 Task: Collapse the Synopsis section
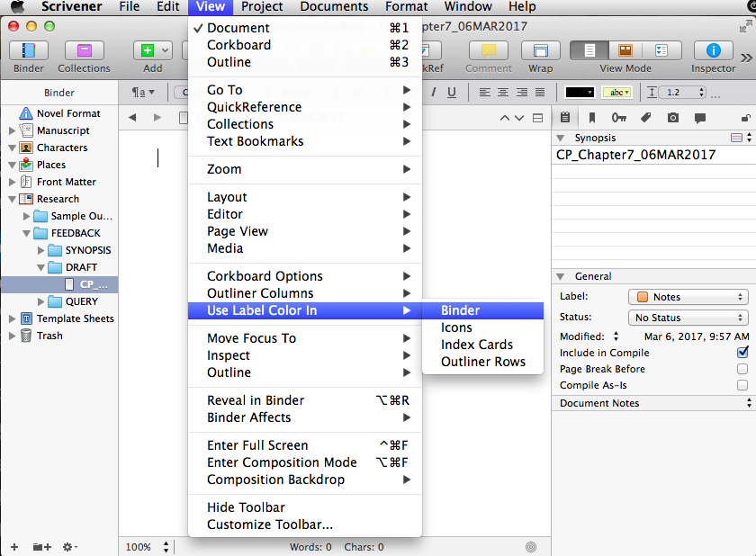click(560, 138)
